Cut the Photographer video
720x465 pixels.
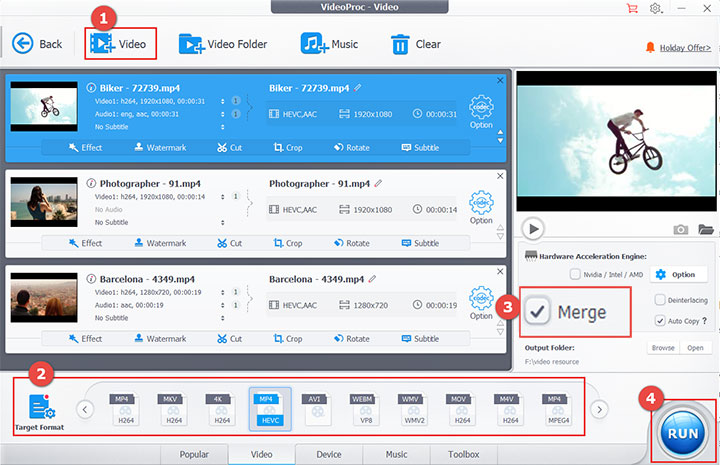[x=230, y=243]
